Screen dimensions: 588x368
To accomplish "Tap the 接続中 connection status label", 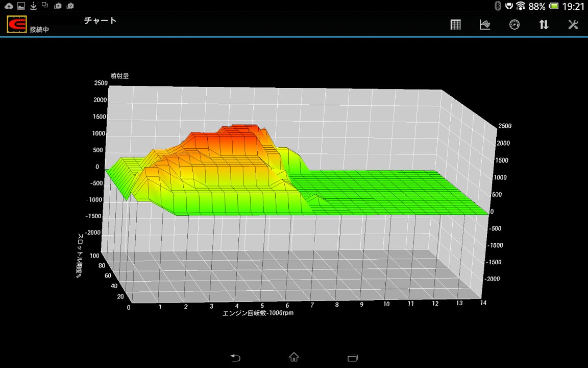I will coord(39,30).
